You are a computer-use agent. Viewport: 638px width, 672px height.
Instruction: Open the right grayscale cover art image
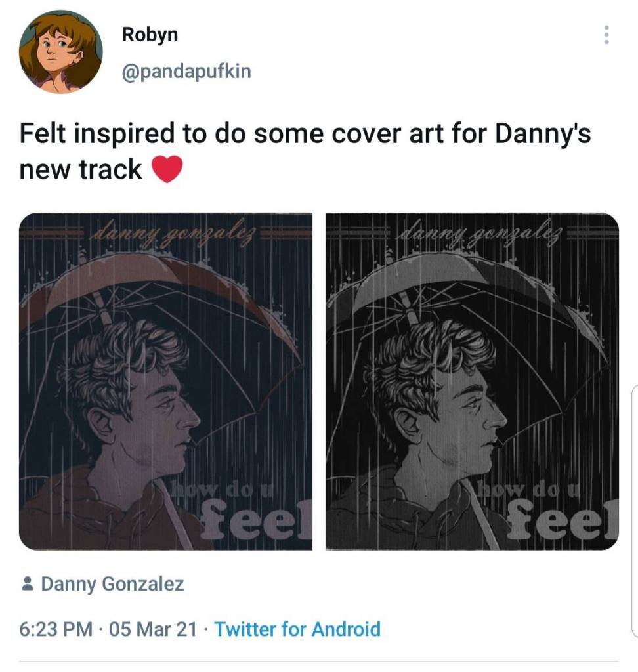472,381
